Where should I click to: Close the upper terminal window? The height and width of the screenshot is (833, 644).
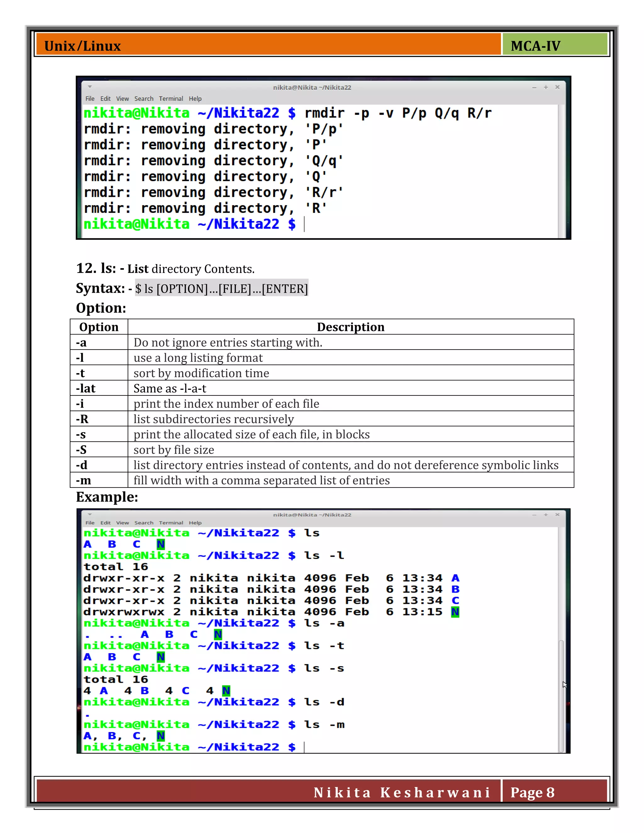click(x=557, y=87)
